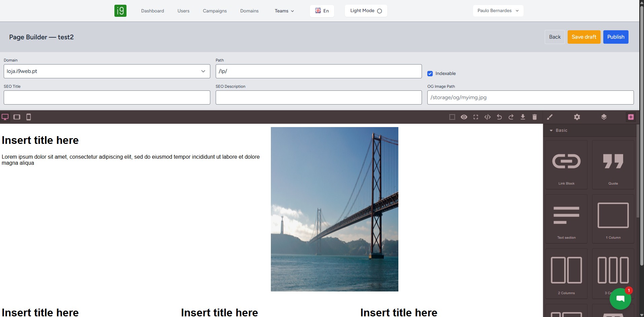Uncheck the Indexable checkbox
The image size is (644, 317).
[x=430, y=74]
